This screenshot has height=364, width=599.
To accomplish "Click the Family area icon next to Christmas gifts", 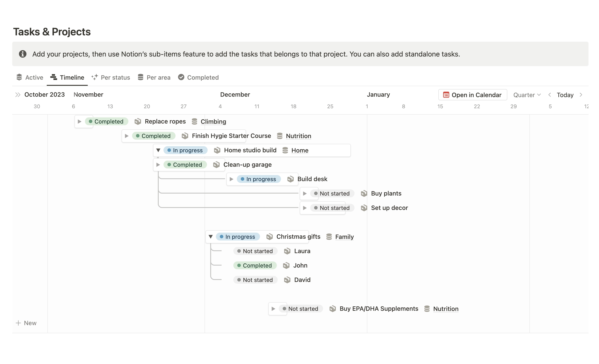I will click(x=329, y=237).
